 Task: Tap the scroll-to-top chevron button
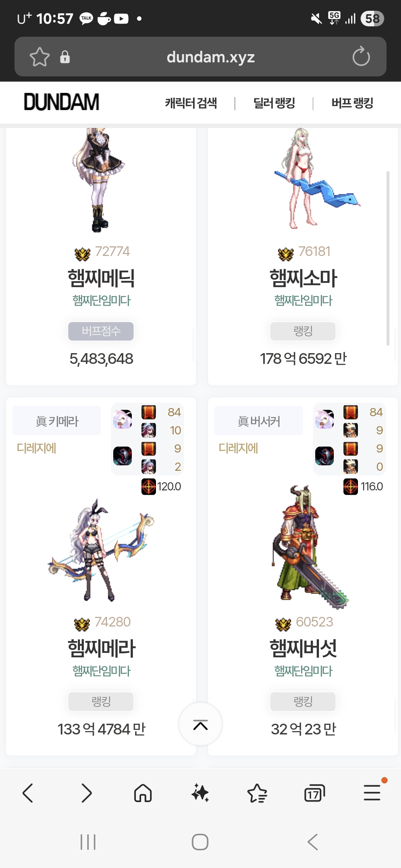click(x=200, y=724)
